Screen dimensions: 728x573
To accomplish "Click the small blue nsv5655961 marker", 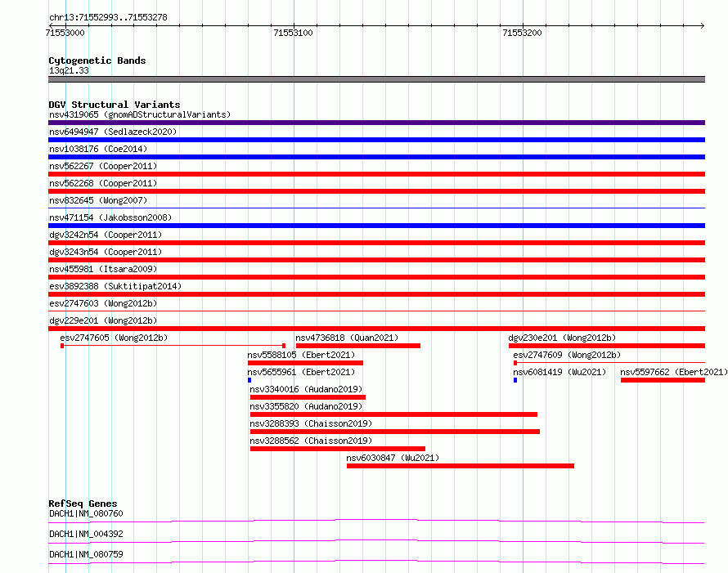I will pyautogui.click(x=249, y=380).
